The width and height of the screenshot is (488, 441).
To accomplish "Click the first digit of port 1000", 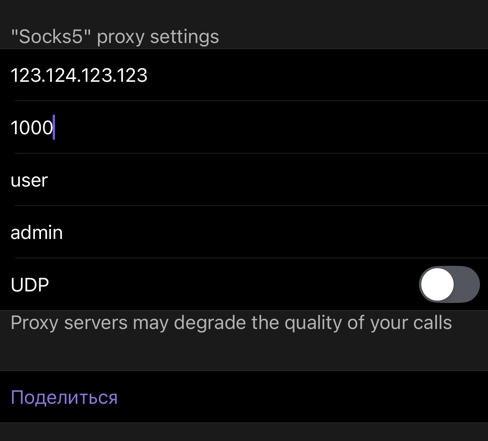I will click(x=15, y=127).
